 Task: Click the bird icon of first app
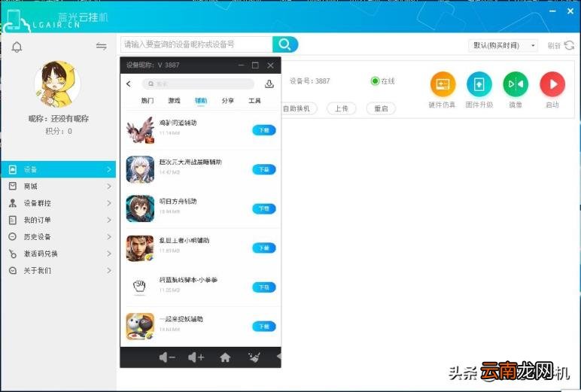point(140,130)
